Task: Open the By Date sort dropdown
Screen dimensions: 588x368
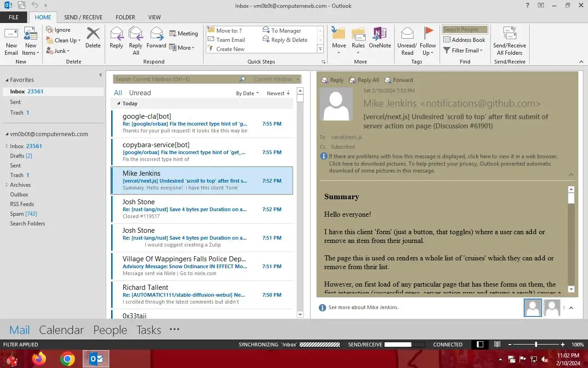Action: (247, 93)
